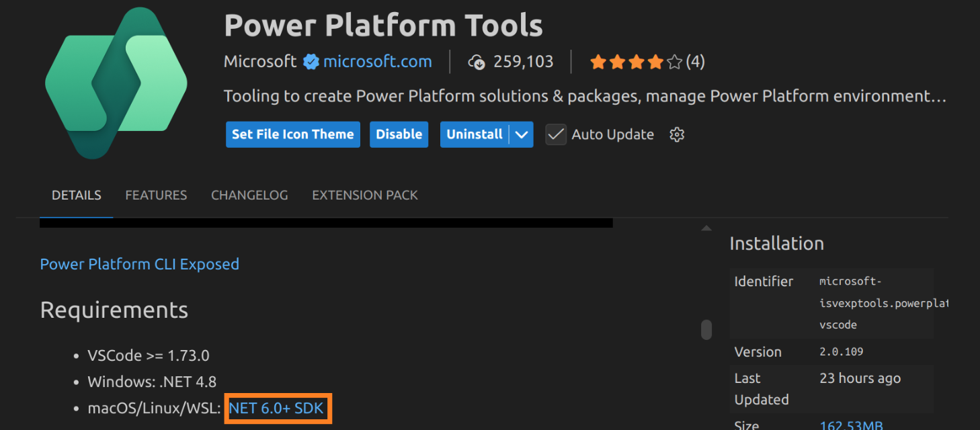Click the Power Platform Tools title

click(x=383, y=26)
